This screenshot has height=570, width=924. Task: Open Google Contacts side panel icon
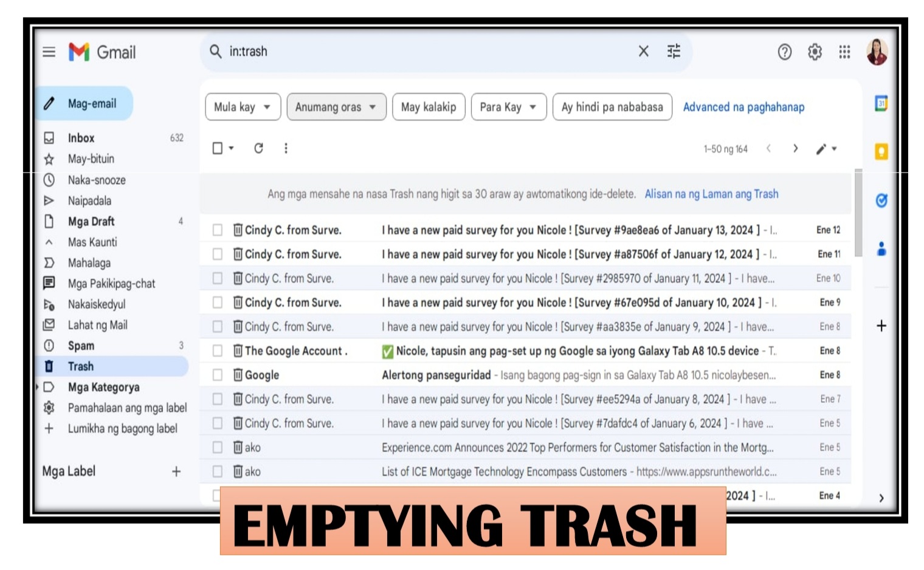point(881,249)
